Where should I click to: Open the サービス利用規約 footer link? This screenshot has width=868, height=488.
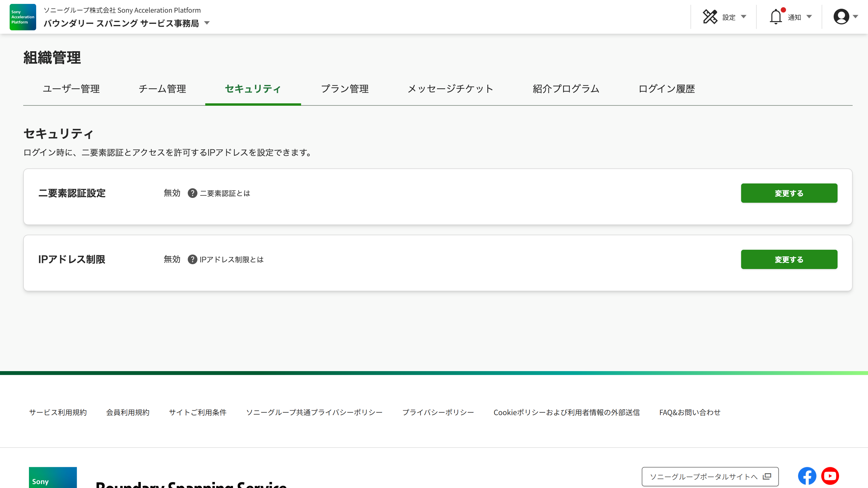58,413
